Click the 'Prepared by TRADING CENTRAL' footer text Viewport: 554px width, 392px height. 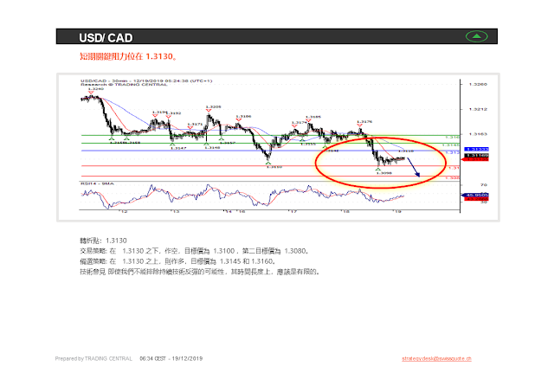pos(93,358)
